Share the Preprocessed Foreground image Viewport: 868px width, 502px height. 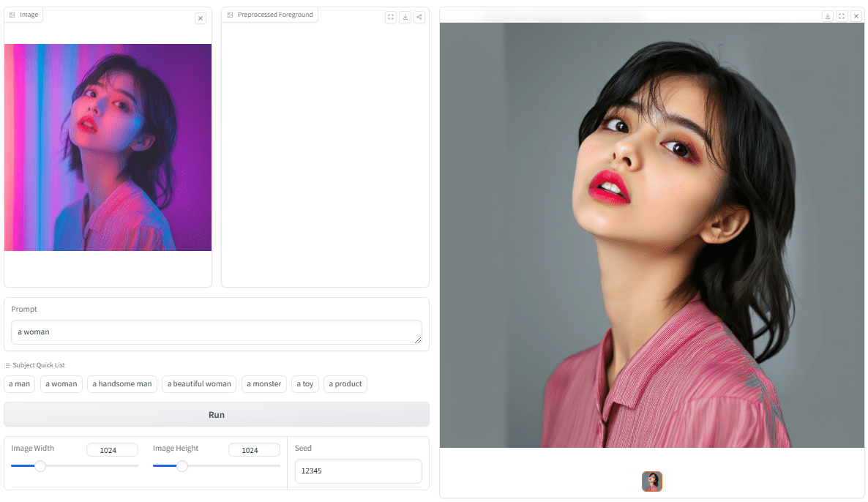(x=419, y=17)
